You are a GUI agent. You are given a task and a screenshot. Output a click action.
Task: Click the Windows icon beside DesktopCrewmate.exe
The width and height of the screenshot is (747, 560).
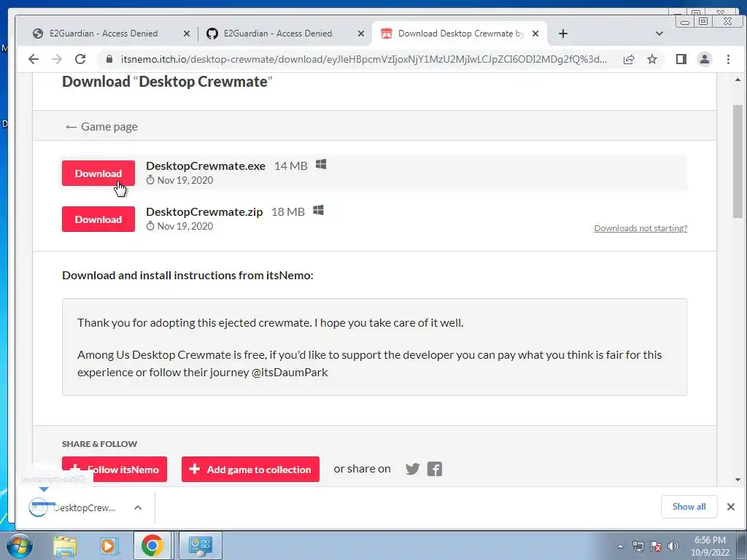click(x=321, y=164)
